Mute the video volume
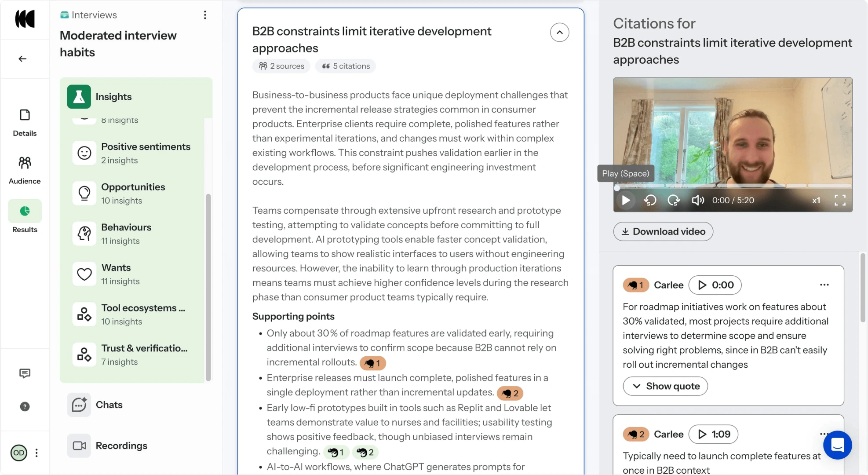Viewport: 868px width, 475px height. [x=697, y=201]
